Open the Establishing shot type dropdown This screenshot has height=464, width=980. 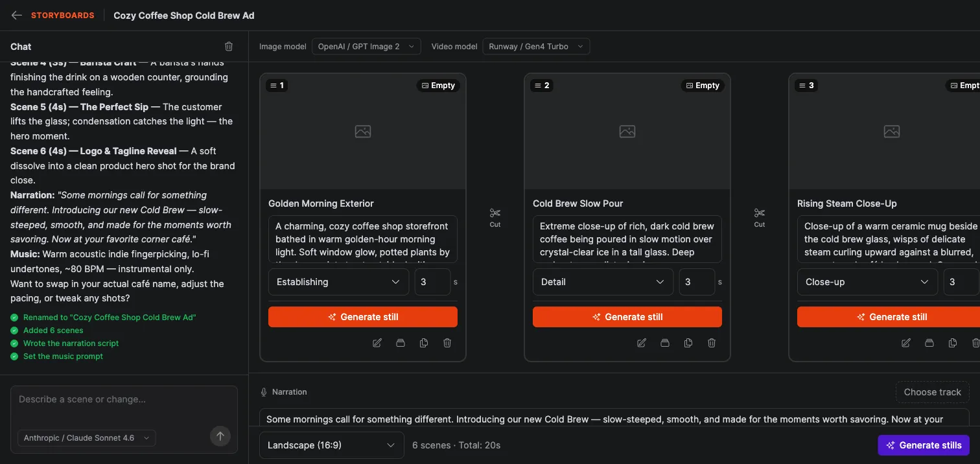tap(338, 282)
